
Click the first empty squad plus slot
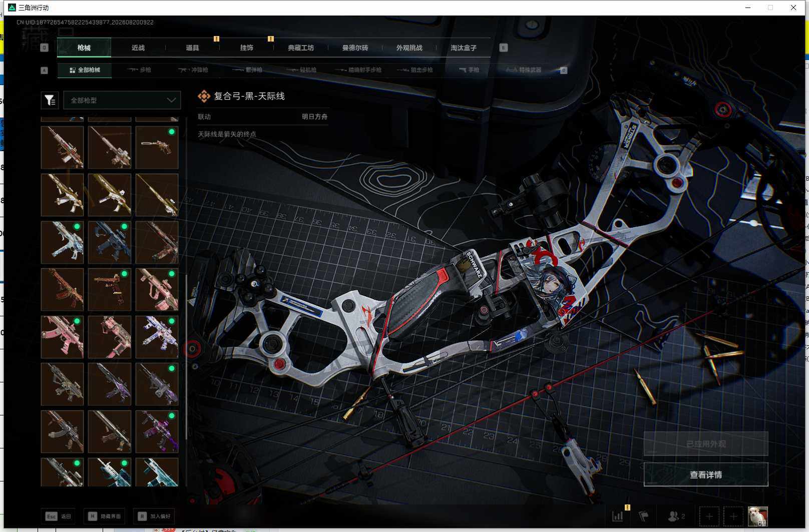click(709, 516)
